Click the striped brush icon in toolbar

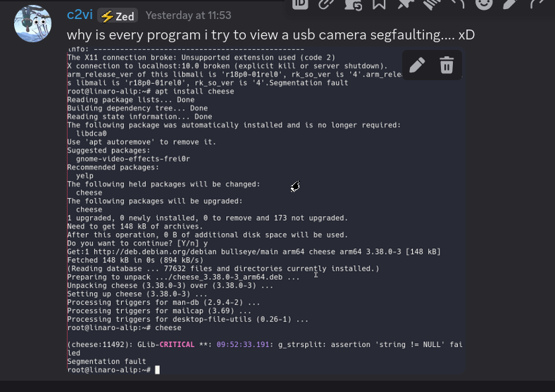coord(432,5)
